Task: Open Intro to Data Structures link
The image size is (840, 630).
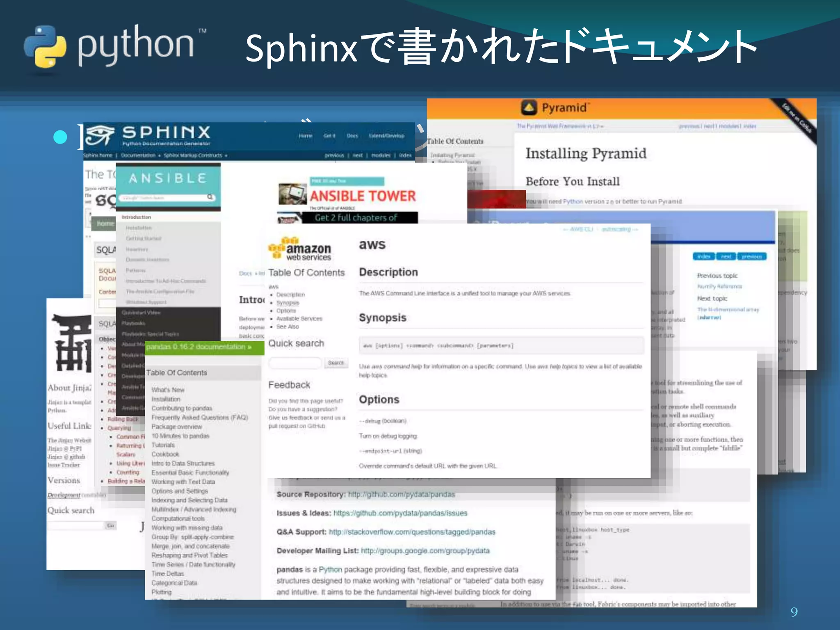Action: 183,463
